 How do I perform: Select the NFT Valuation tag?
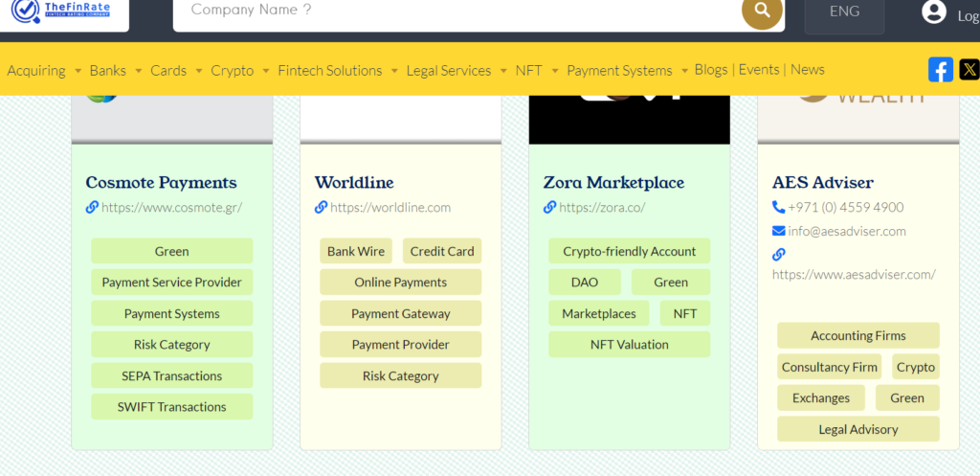point(629,345)
